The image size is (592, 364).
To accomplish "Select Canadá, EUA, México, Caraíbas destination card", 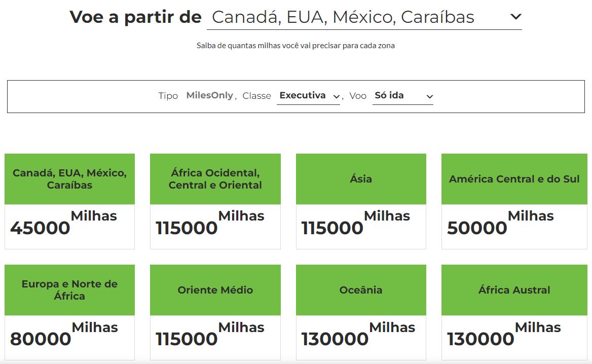I will coord(69,201).
